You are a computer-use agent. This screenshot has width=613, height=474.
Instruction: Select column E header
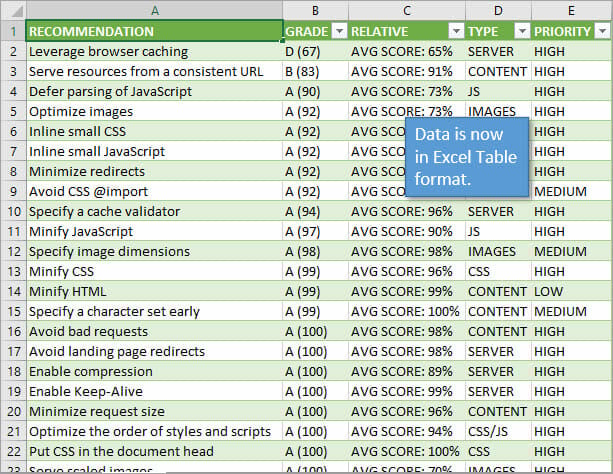coord(571,10)
